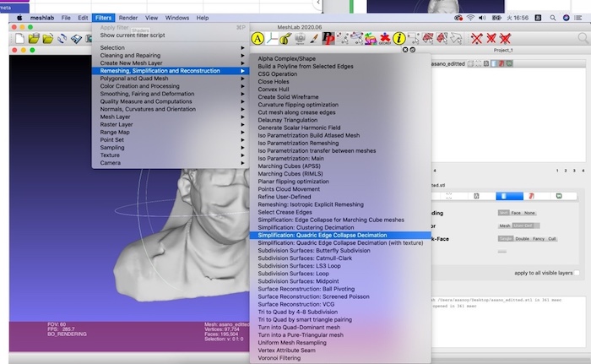
Task: Choose Uniform Mesh Resampling
Action: [x=340, y=343]
